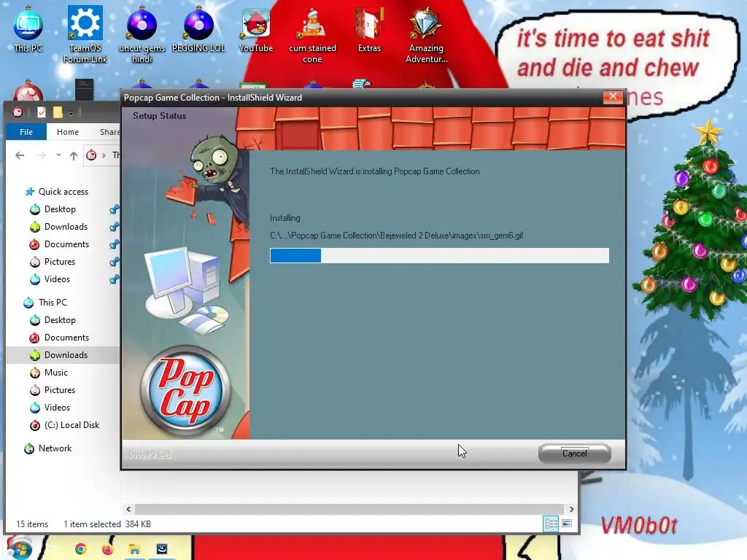Screen dimensions: 747x560
Task: Click the Explorer properties quick access icon
Action: pos(42,112)
